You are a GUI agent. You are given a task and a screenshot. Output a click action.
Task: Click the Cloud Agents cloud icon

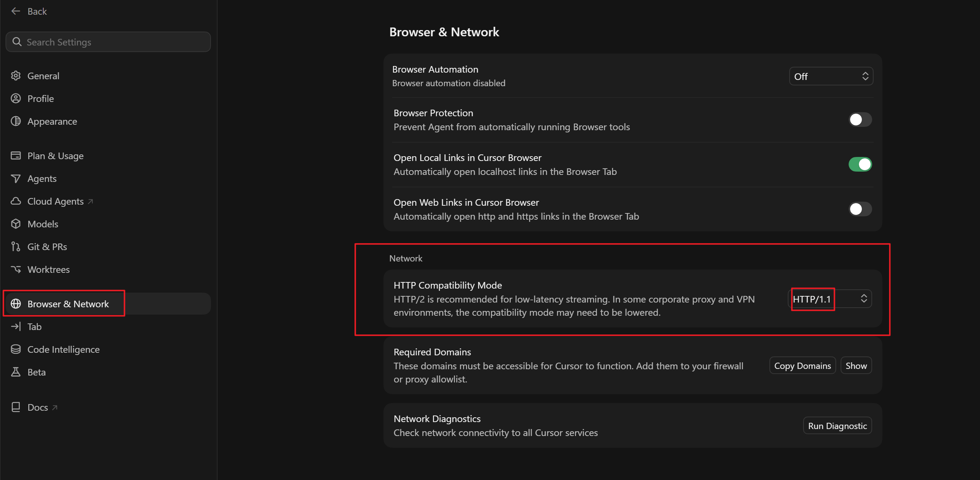tap(16, 201)
